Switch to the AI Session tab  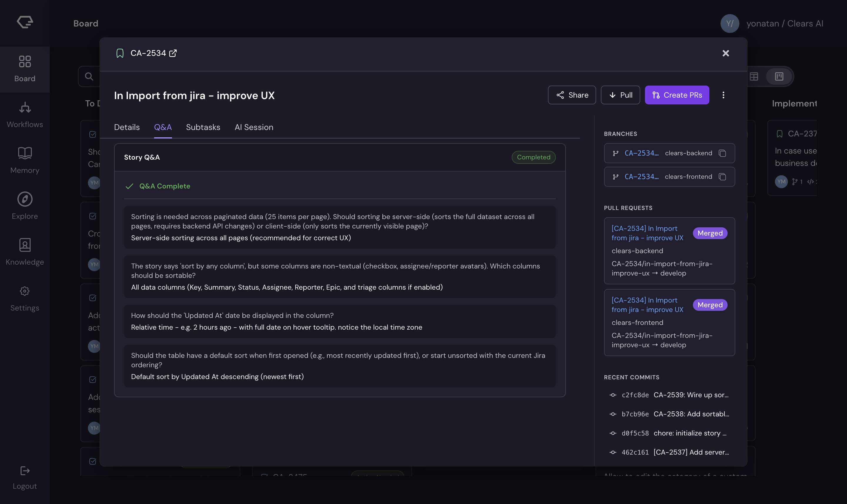coord(254,127)
